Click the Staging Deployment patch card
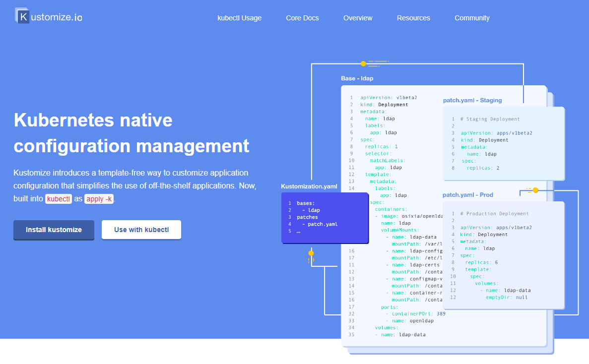This screenshot has height=364, width=589. pyautogui.click(x=503, y=143)
